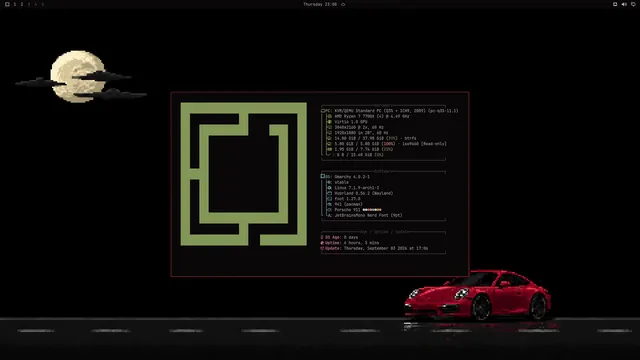Click the kernel gear icon beside Linux line
Screen dimensions: 640x360
[x=329, y=188]
